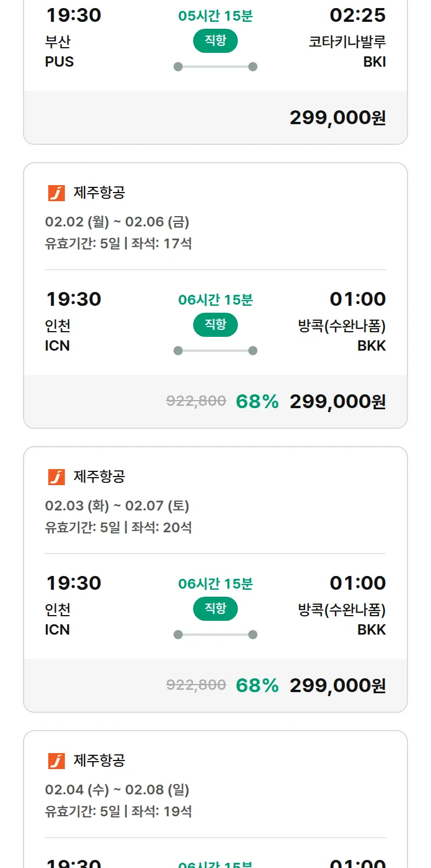Viewport: 431px width, 868px height.
Task: Open the 02.02 (월) ~ 02.06 (금) date range
Action: coord(117,222)
